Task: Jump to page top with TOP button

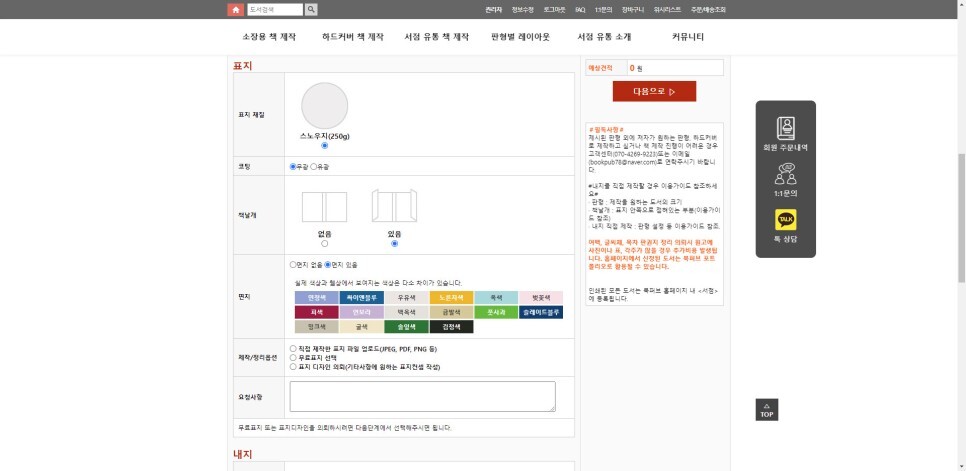Action: [766, 409]
